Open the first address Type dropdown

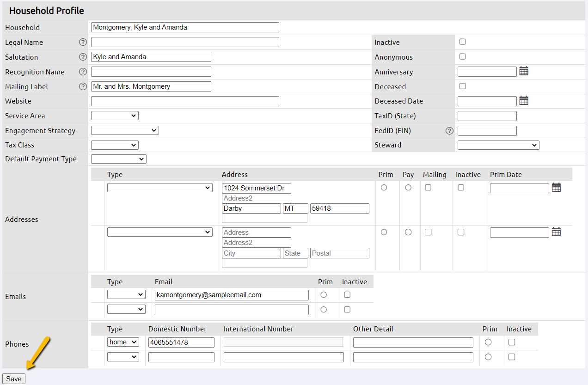159,187
